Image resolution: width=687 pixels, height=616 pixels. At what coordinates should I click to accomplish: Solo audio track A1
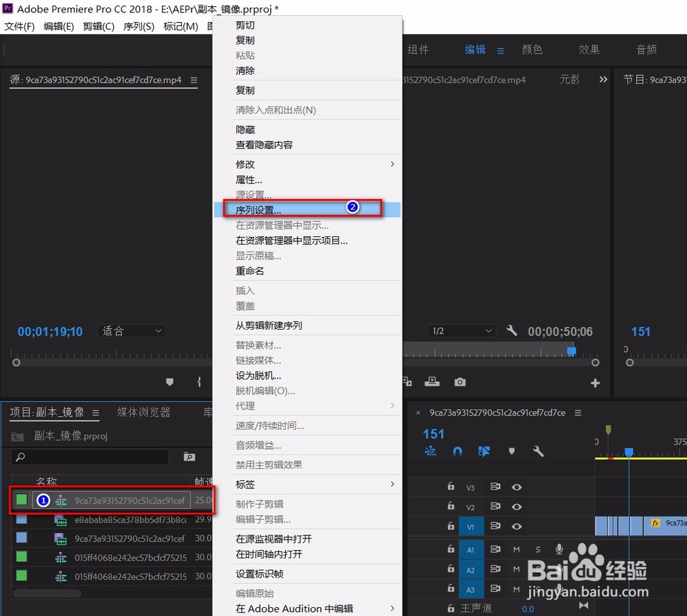[538, 549]
